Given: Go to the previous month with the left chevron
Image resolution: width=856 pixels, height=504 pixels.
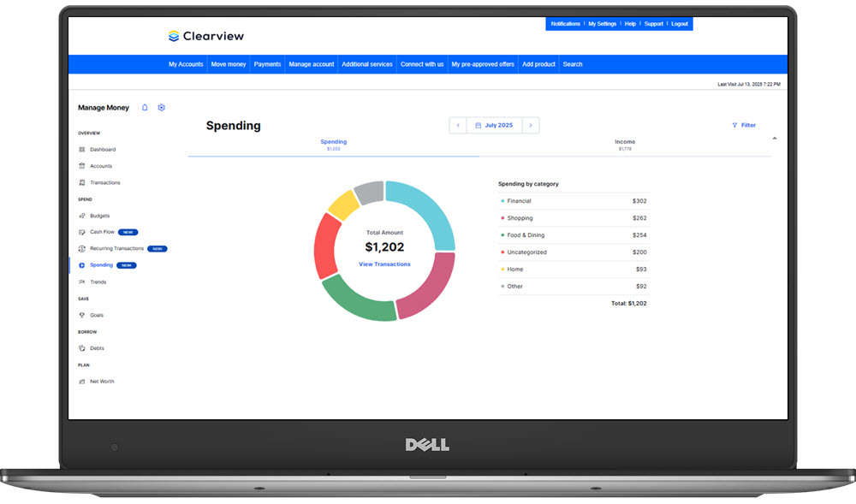Looking at the screenshot, I should click(458, 125).
